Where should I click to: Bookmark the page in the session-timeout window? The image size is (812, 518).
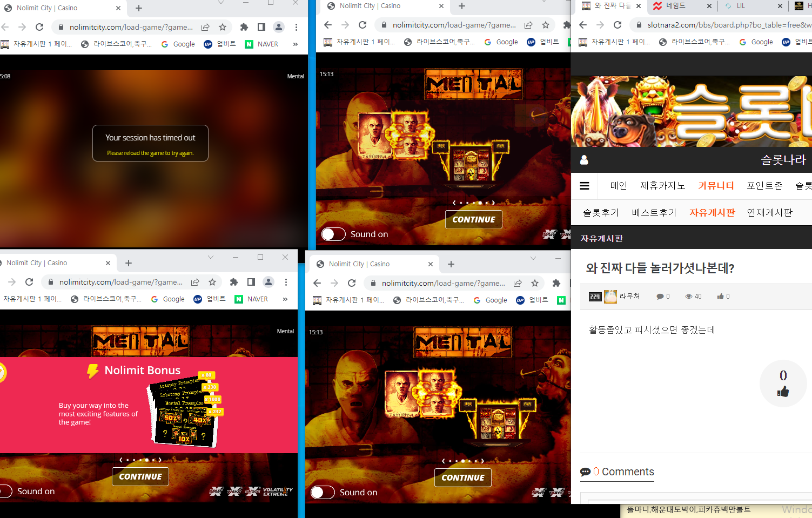[223, 27]
